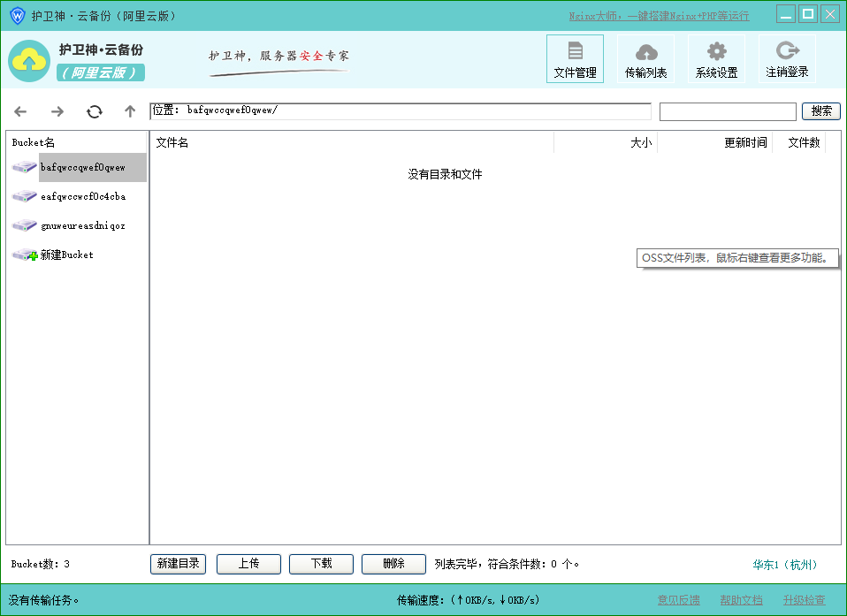This screenshot has height=616, width=847.
Task: Click the refresh icon
Action: click(94, 111)
